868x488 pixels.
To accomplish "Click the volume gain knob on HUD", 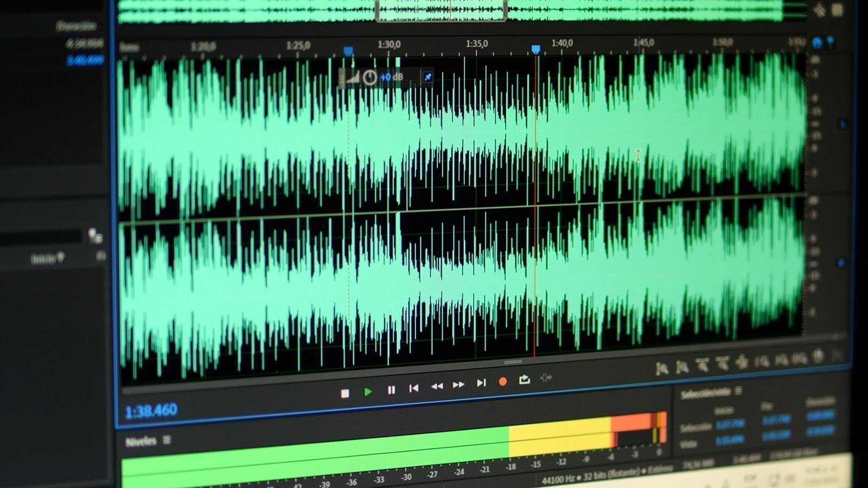I will (369, 78).
